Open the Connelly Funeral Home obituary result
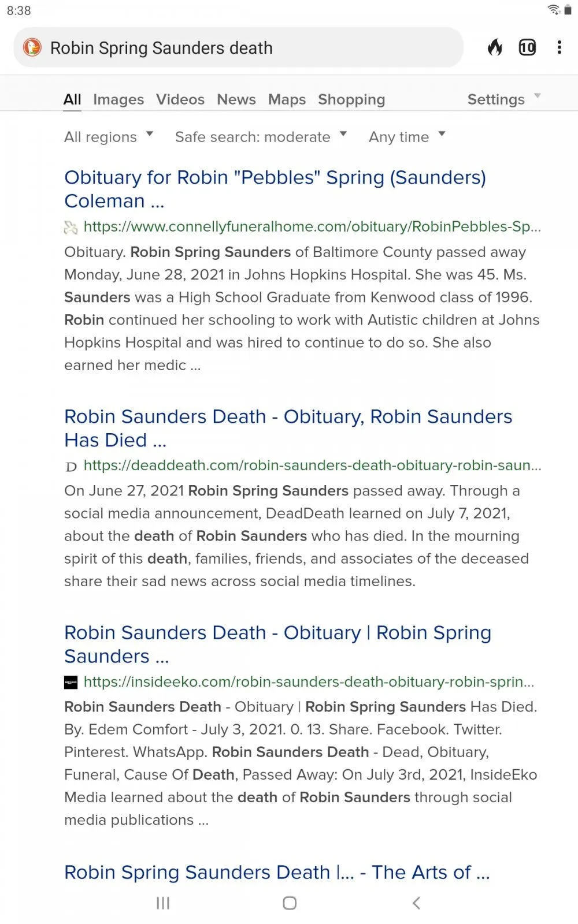 (275, 189)
